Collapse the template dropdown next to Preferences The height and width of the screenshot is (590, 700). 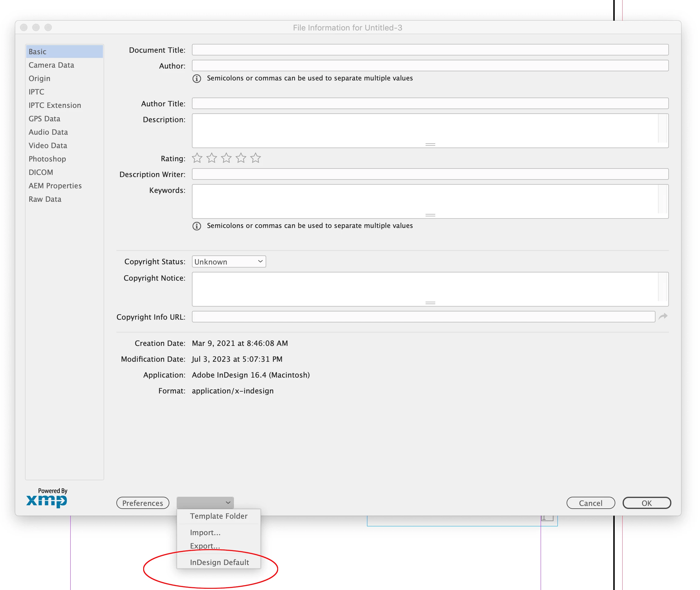pos(205,502)
